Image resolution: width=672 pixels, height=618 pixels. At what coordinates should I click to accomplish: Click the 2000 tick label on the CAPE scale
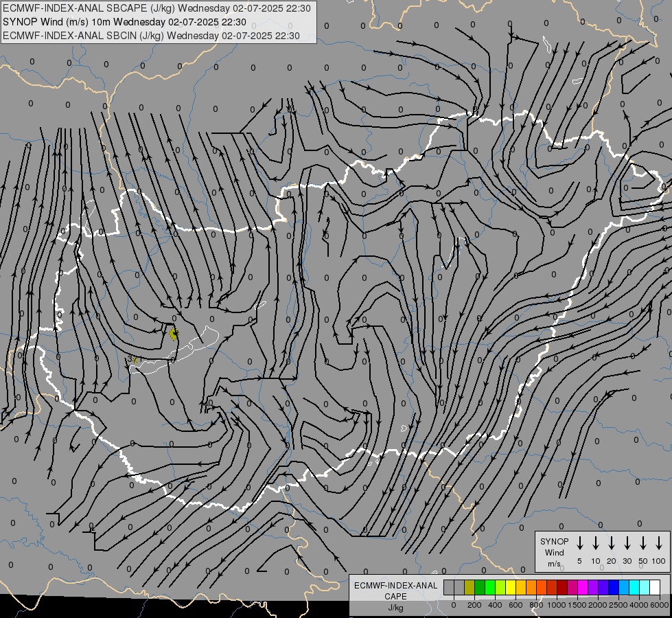click(598, 605)
